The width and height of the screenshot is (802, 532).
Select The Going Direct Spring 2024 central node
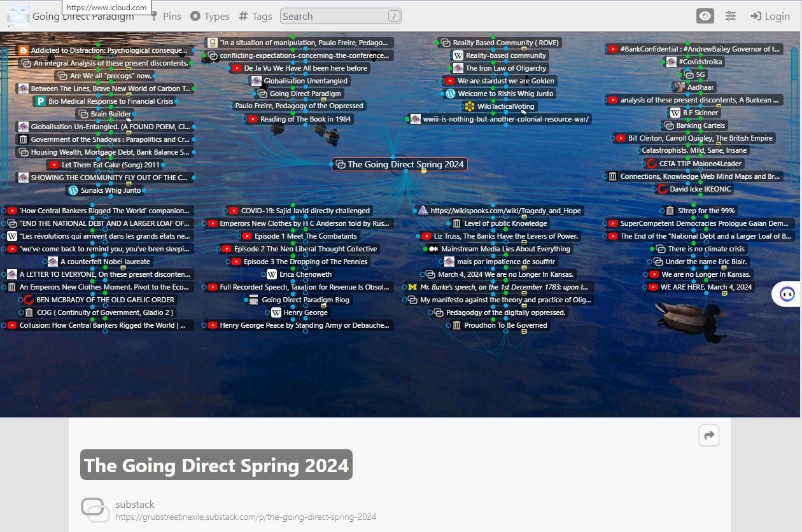(399, 164)
